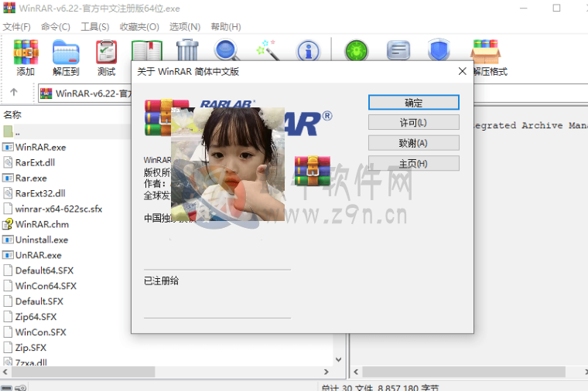Viewport: 588px width, 391px height.
Task: Select RarExt32.dll in the file list
Action: [40, 193]
